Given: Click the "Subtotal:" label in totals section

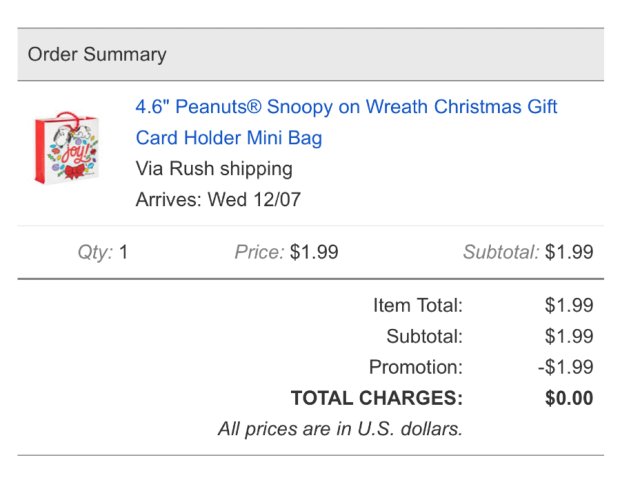Looking at the screenshot, I should tap(425, 337).
